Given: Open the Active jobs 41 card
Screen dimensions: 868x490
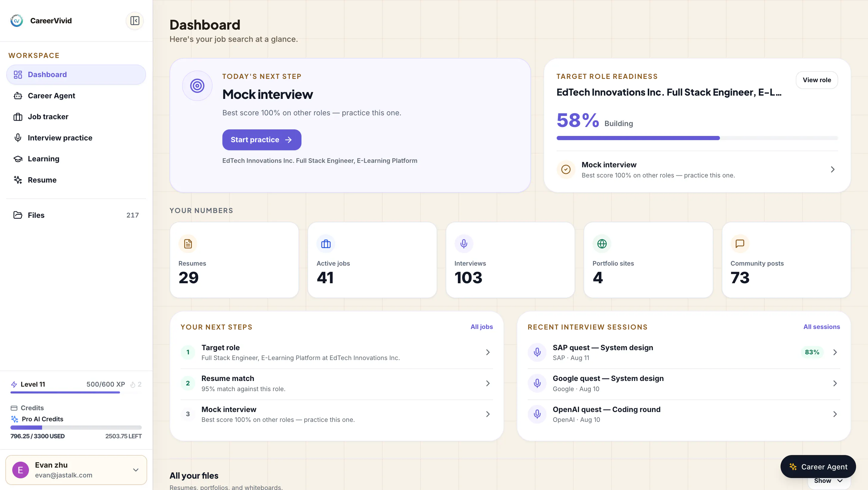Looking at the screenshot, I should click(x=372, y=260).
